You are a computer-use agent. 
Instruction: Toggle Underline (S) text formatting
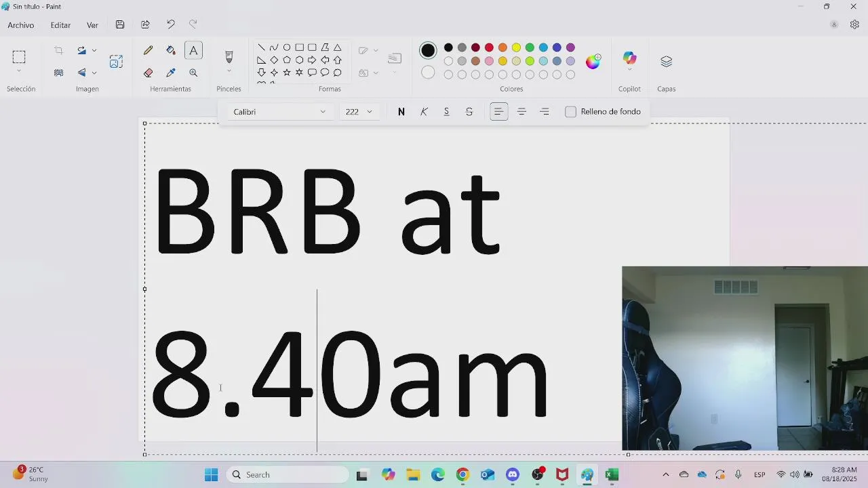point(446,112)
